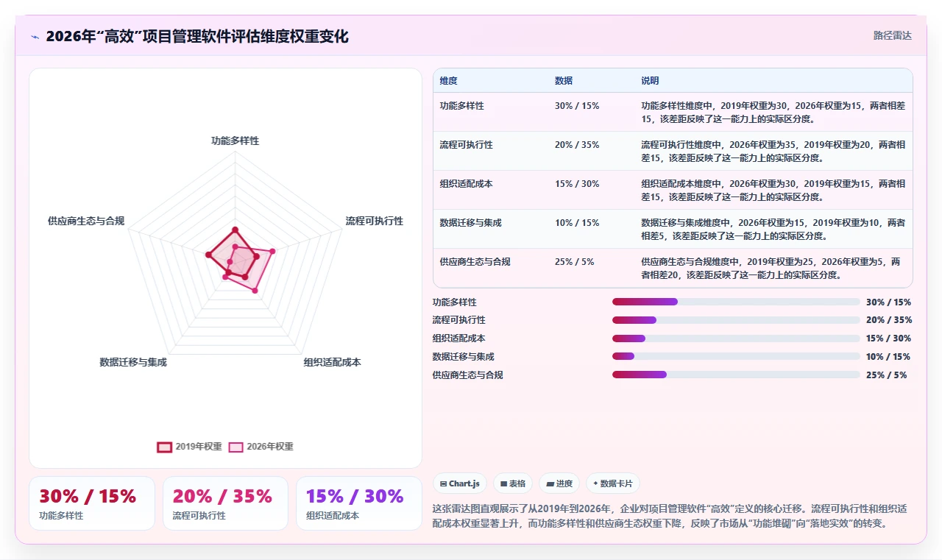Click the 流程可执行性 progress bar
942x560 pixels.
(736, 320)
